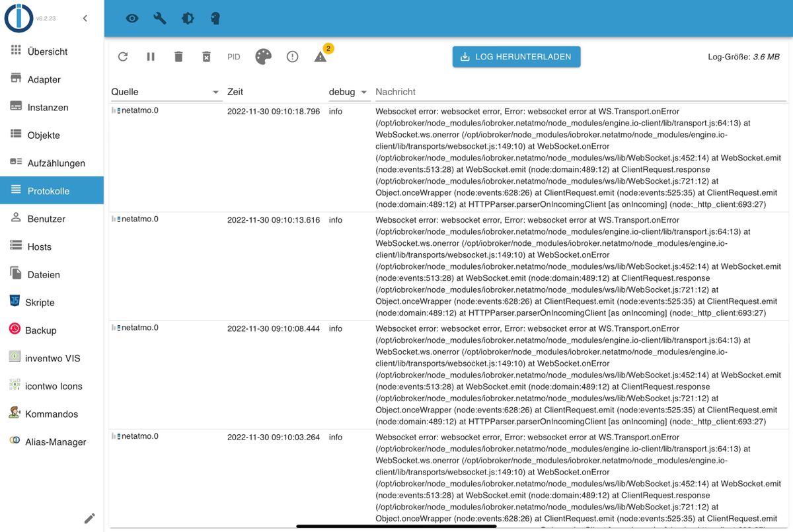Open the Benutzer page
The image size is (793, 532).
coord(52,219)
